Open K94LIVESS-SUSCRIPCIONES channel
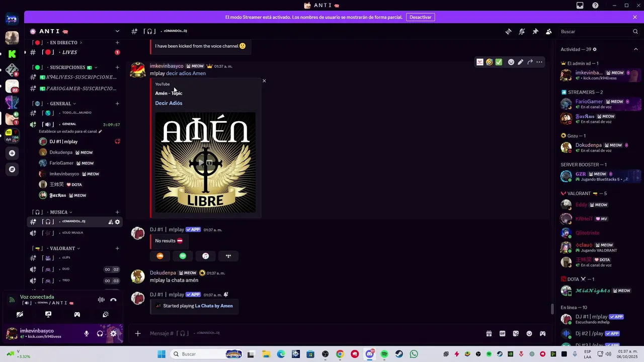The height and width of the screenshot is (362, 644). tap(74, 77)
